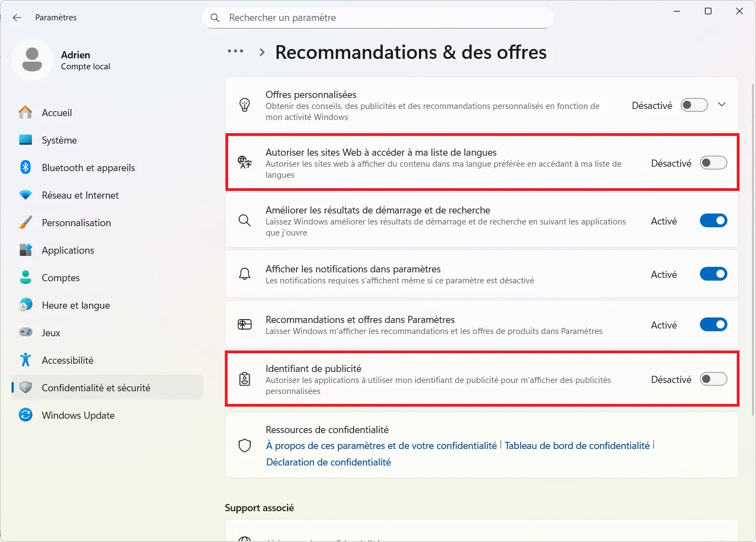Viewport: 756px width, 542px height.
Task: Open Windows Update section
Action: click(x=107, y=415)
